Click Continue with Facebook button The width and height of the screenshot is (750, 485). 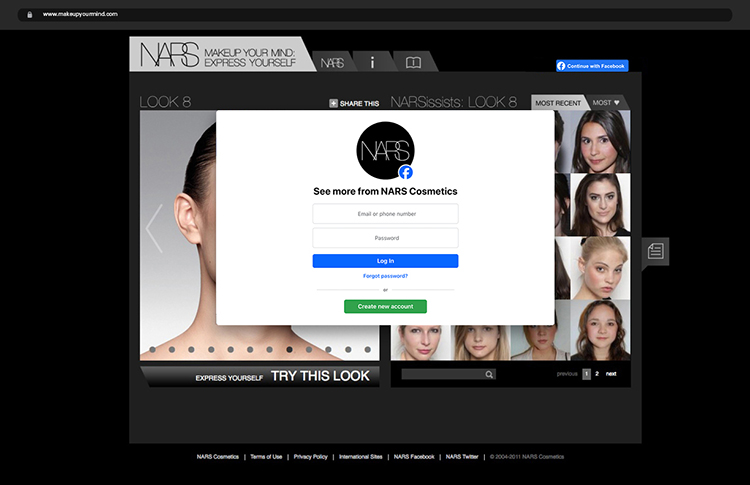tap(592, 66)
